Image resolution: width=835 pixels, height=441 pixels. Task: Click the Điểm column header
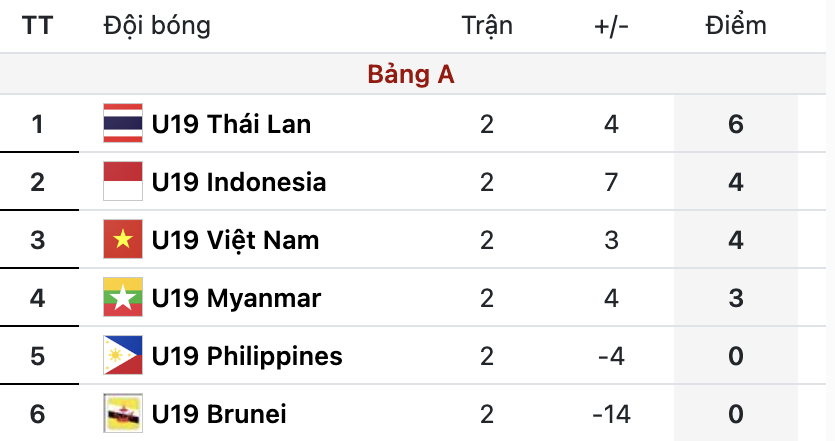click(x=735, y=26)
